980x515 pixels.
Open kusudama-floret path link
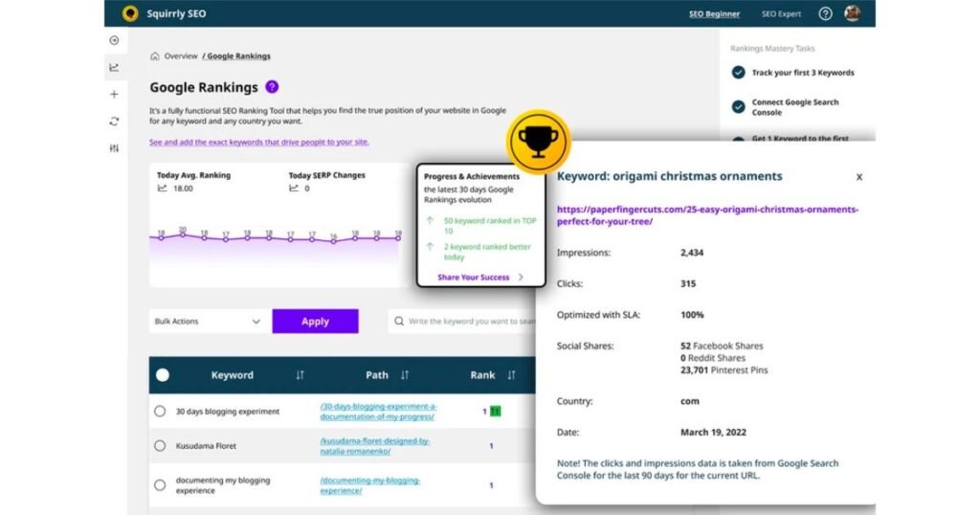point(374,446)
